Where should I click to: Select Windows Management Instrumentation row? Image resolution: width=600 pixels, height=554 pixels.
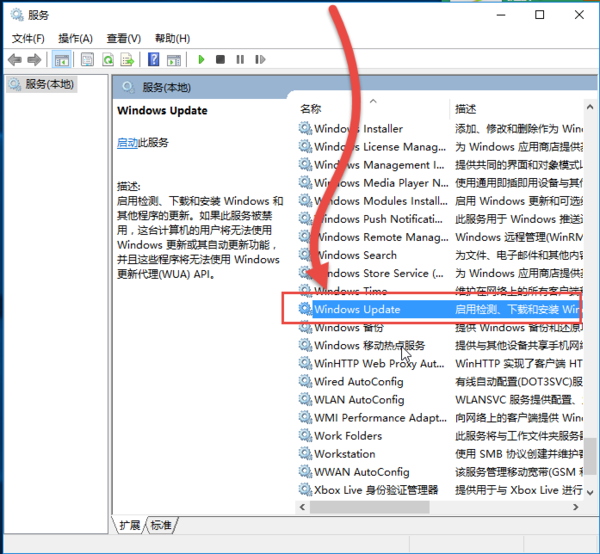440,165
